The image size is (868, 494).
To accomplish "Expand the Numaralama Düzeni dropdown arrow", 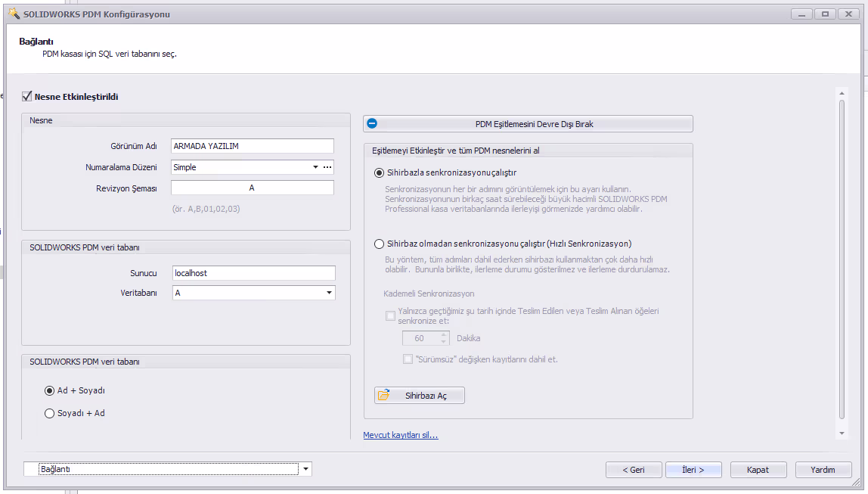I will coord(315,167).
